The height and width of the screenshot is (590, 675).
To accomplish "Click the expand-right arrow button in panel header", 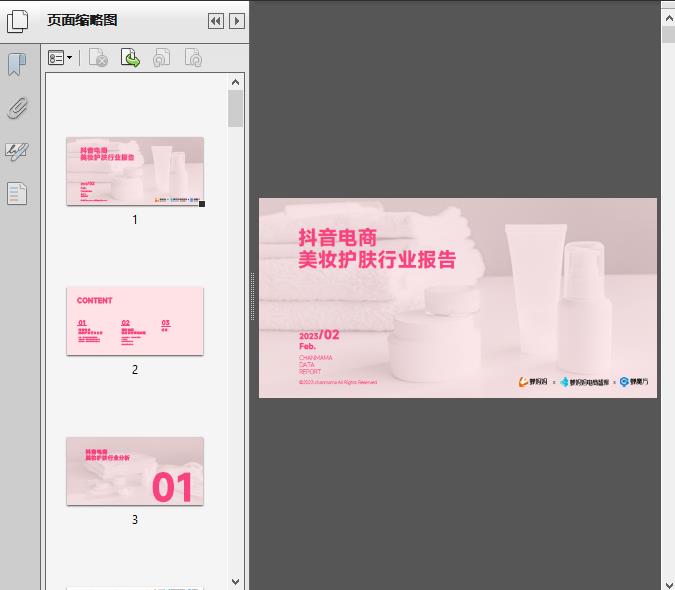I will (x=237, y=21).
